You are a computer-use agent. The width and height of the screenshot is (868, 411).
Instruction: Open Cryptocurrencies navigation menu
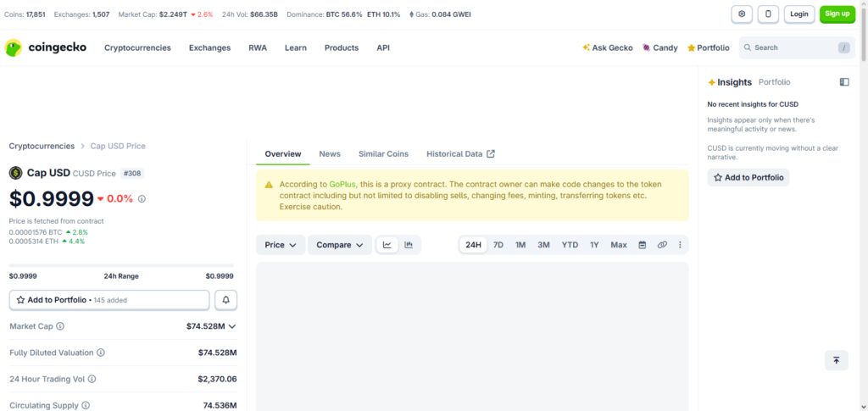(137, 47)
